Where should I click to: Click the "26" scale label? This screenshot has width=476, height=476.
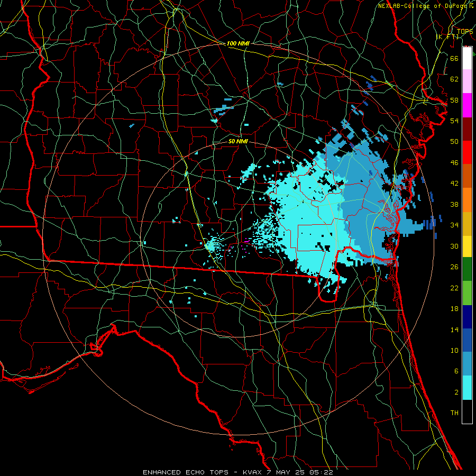454,267
